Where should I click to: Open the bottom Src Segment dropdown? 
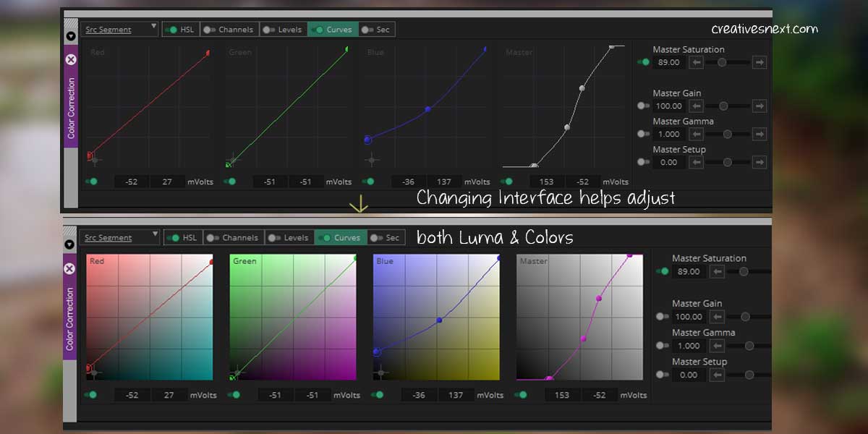tap(119, 237)
